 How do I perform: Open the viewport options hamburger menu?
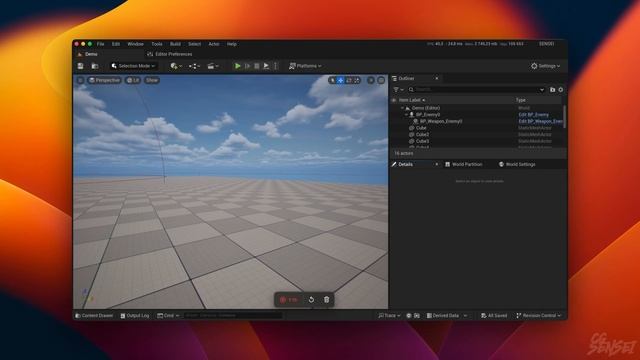click(x=80, y=80)
